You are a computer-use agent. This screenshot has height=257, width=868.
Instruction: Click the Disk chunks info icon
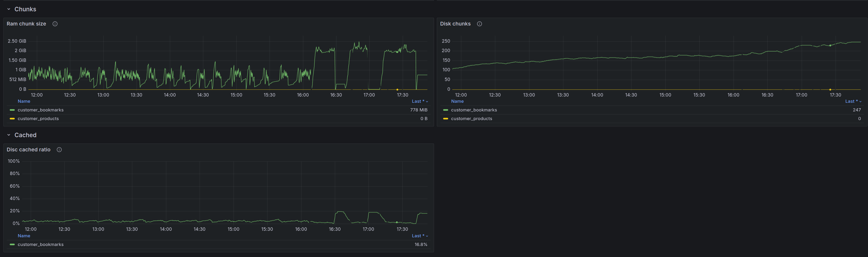pos(480,24)
